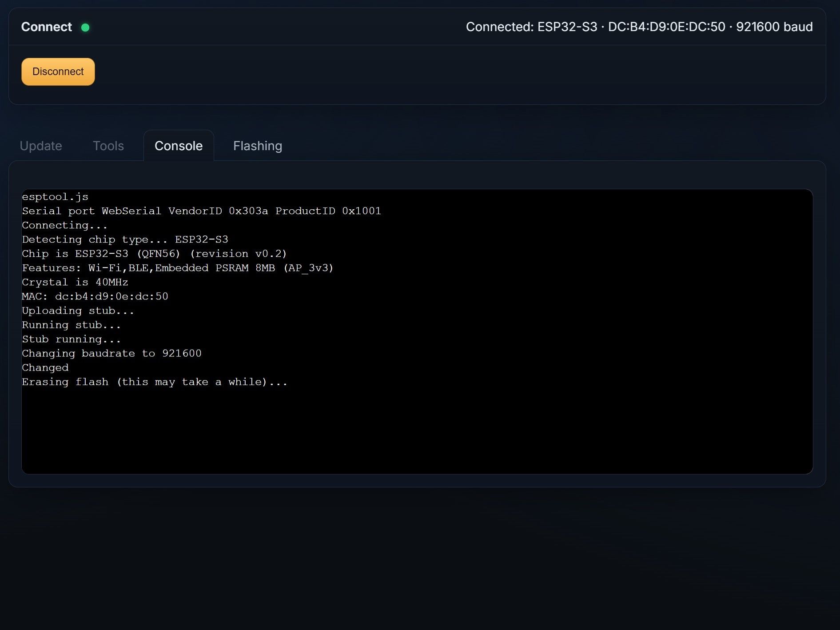Select the Console tab
The image size is (840, 630).
[179, 145]
